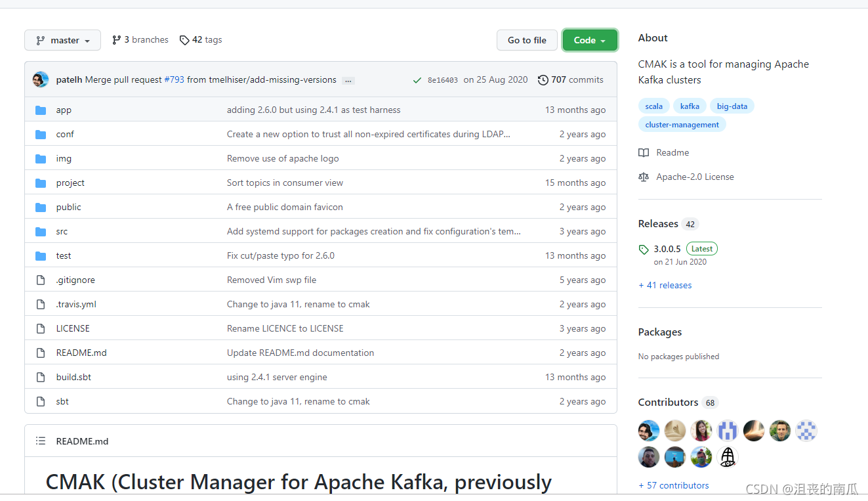The height and width of the screenshot is (501, 868).
Task: Click the Readme book icon
Action: tap(644, 153)
